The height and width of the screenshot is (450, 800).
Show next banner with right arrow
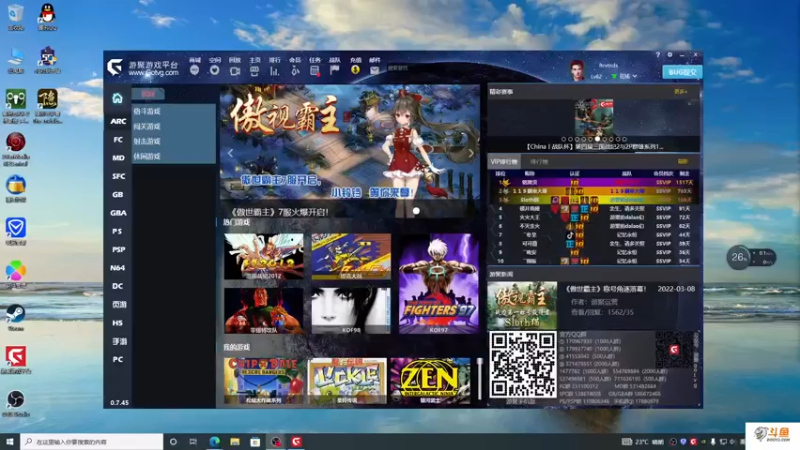470,153
